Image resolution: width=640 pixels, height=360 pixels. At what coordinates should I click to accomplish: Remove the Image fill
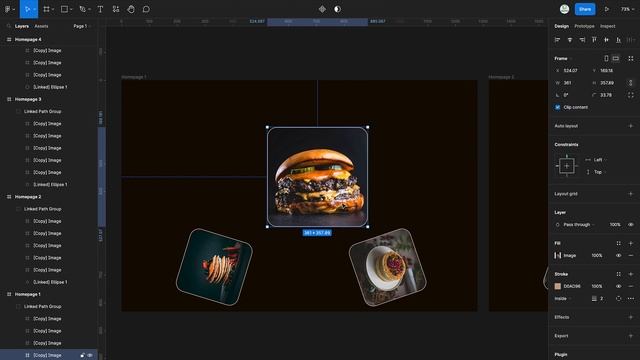(631, 256)
